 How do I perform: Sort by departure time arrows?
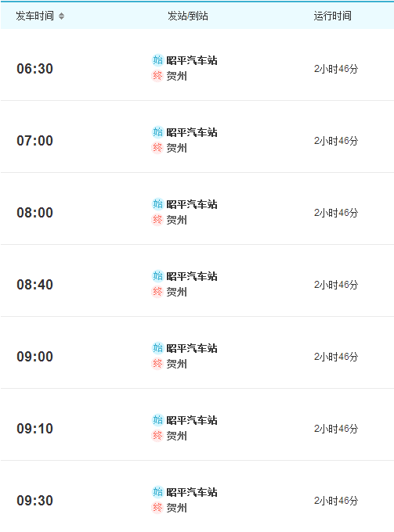[61, 16]
